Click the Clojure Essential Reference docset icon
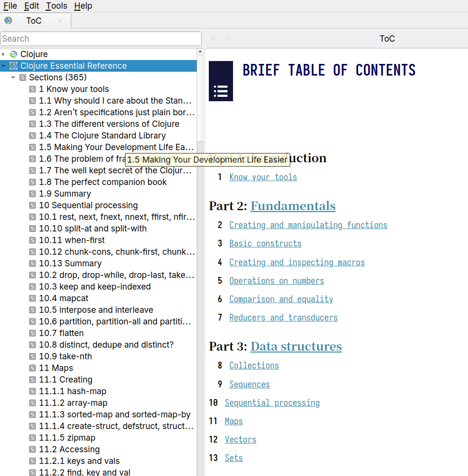 click(x=14, y=66)
